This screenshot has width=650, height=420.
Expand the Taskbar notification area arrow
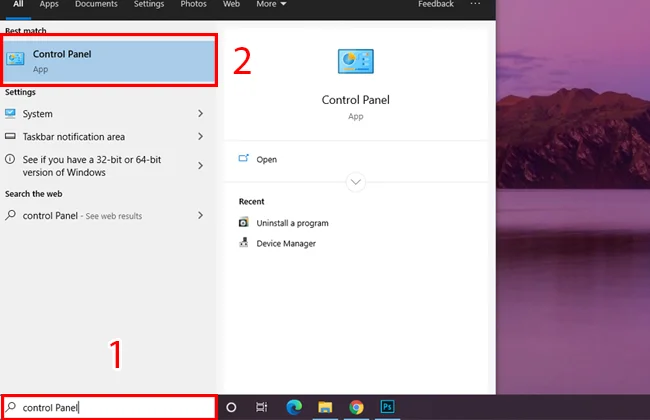(201, 136)
